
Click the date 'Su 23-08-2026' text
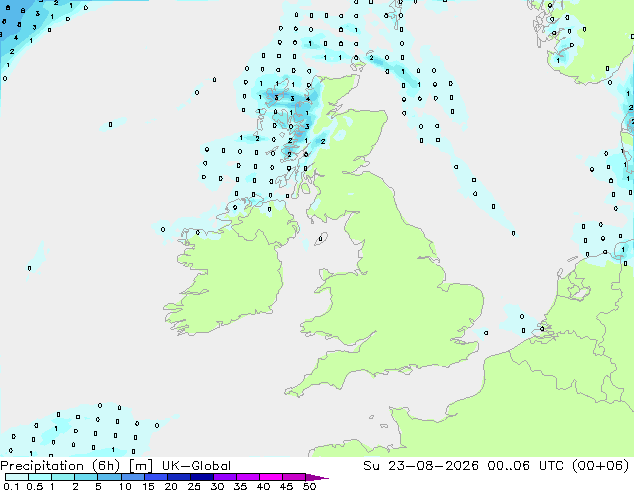(421, 466)
